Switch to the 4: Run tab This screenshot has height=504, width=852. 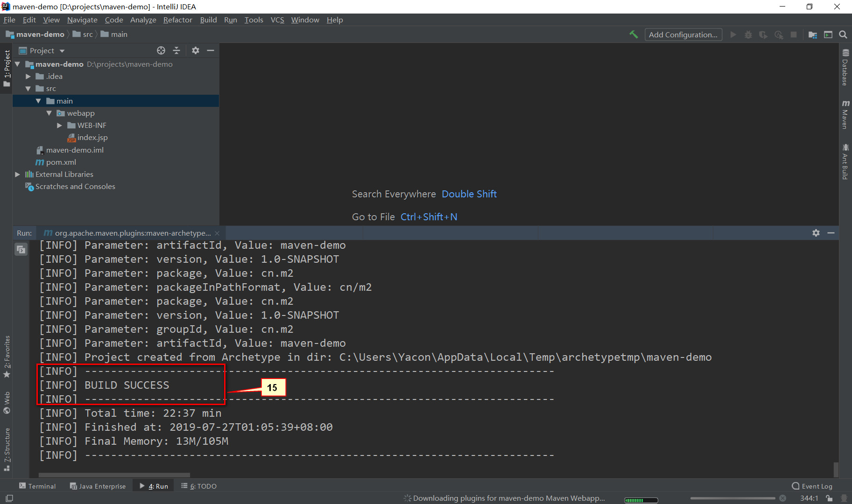154,486
